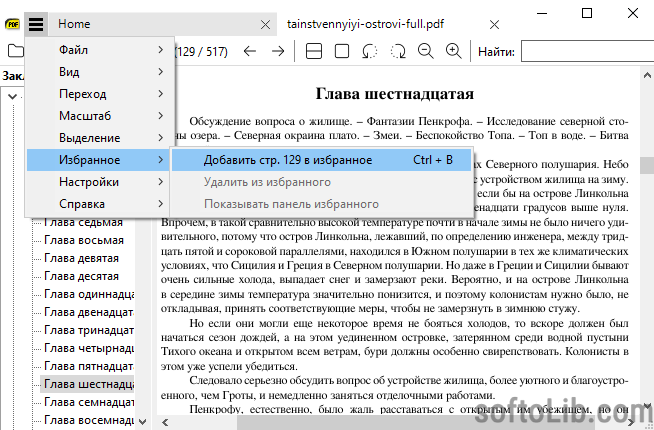Screen dimensions: 654x430
Task: Select bookmark Глава восемнадцатая
Action: pyautogui.click(x=88, y=420)
